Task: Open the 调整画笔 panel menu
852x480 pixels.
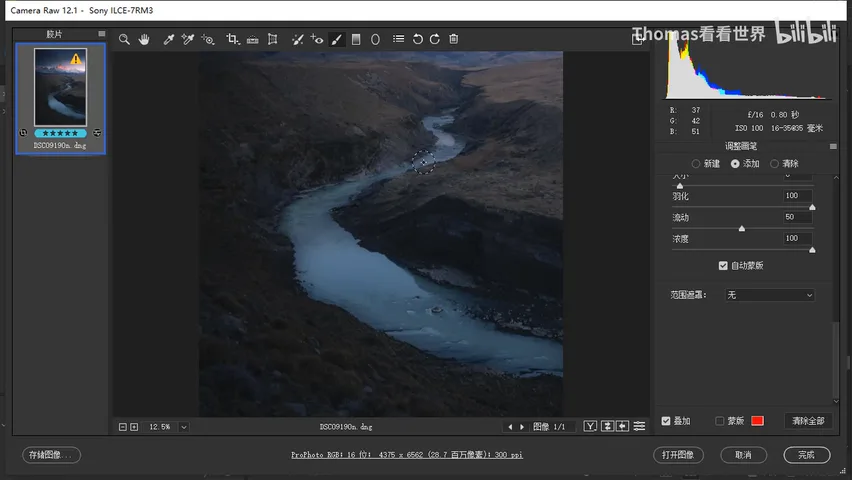Action: 834,146
